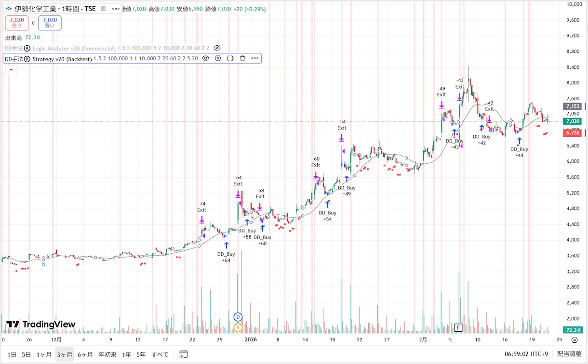Select the 1年 time range
Viewport: 588px width, 364px height.
click(x=126, y=354)
